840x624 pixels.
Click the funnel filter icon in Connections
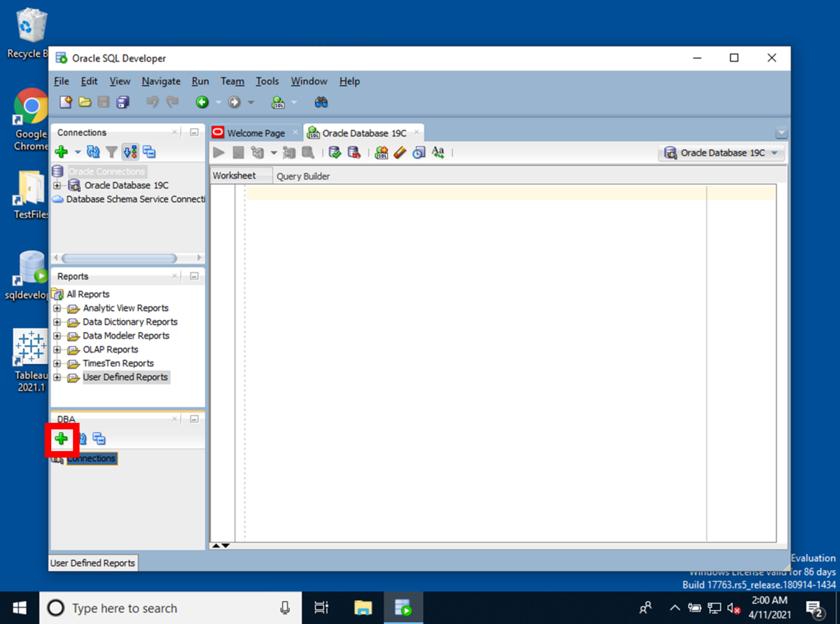tap(111, 151)
